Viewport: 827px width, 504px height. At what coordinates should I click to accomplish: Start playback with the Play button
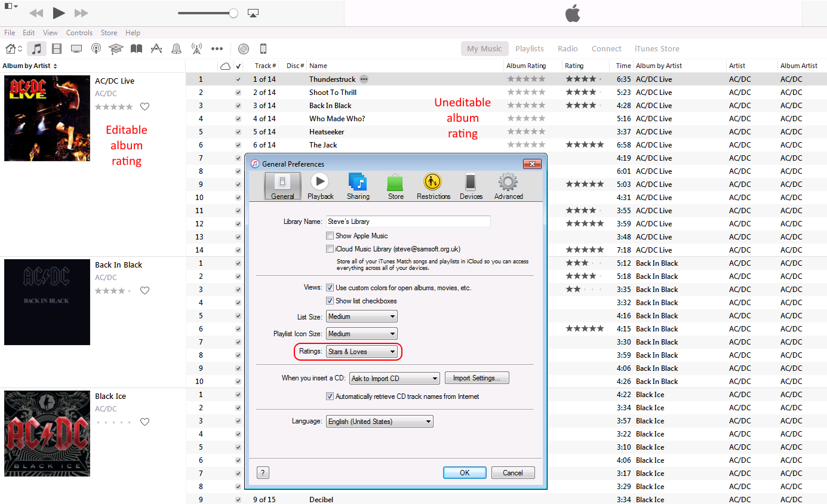click(x=59, y=13)
